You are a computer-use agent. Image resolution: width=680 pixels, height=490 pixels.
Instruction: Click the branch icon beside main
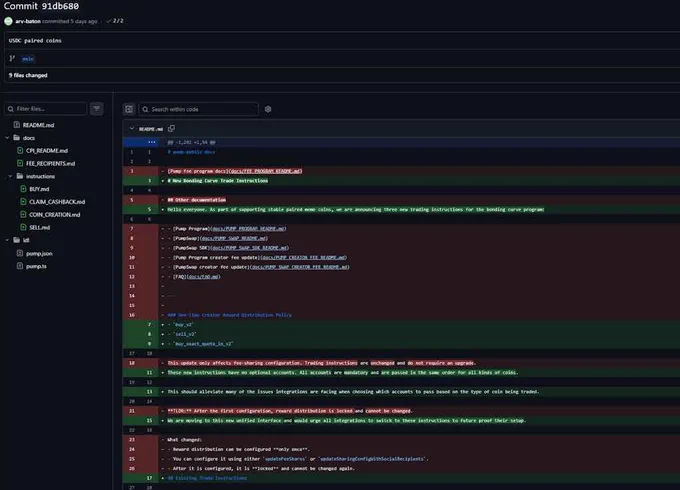click(x=12, y=59)
